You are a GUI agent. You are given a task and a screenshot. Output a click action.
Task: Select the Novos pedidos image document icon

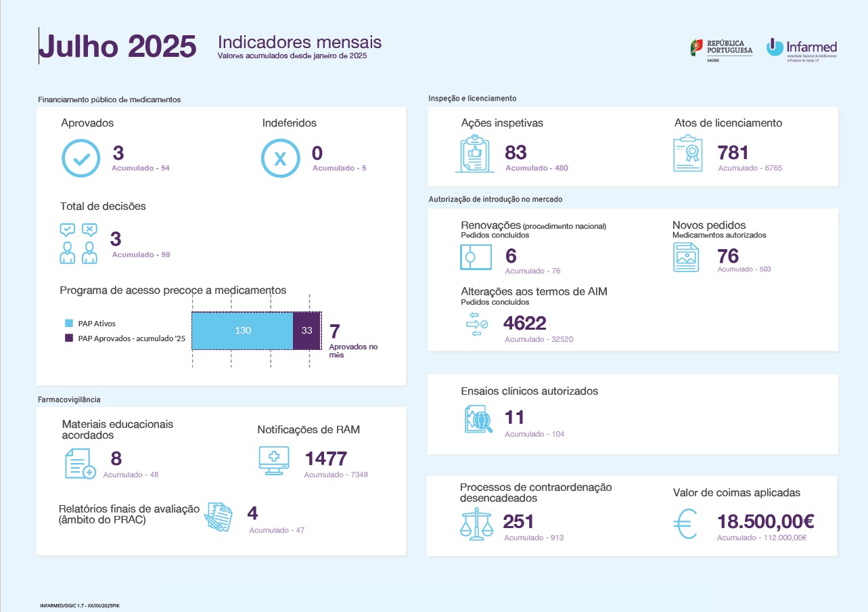pos(686,257)
